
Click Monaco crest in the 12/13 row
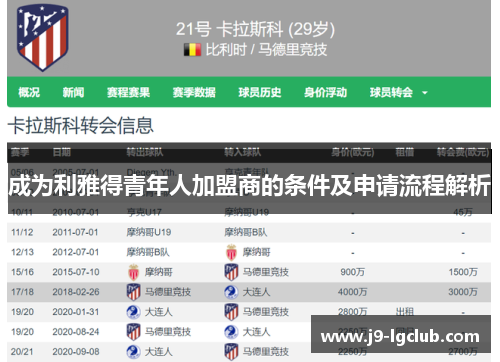(x=231, y=252)
